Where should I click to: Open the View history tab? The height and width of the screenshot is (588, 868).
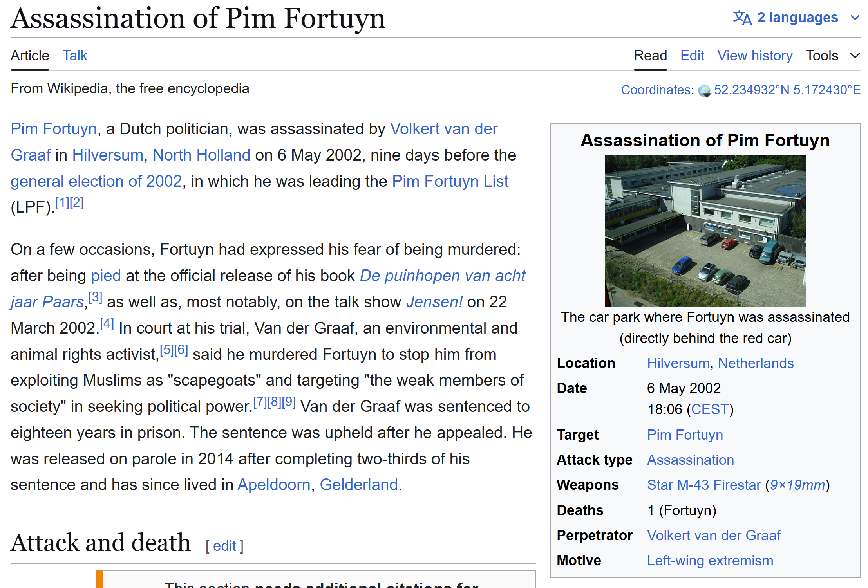coord(754,56)
